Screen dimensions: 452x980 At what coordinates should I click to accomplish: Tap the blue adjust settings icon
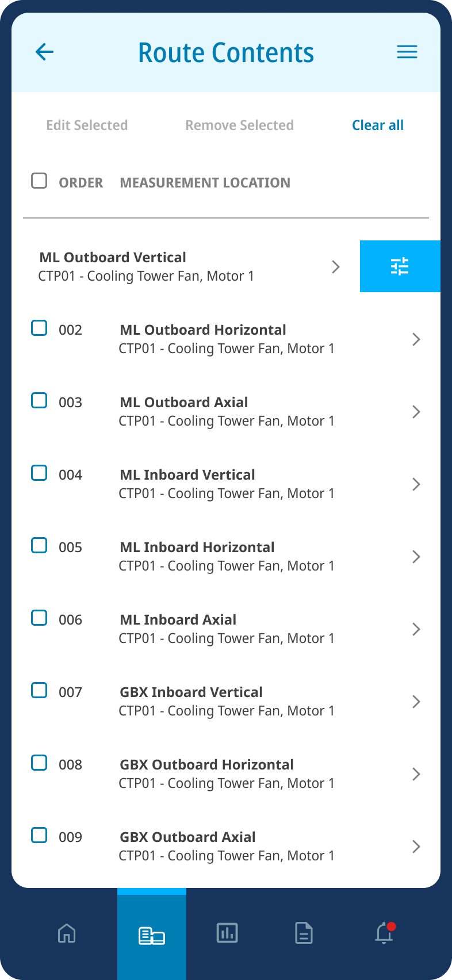pyautogui.click(x=400, y=266)
